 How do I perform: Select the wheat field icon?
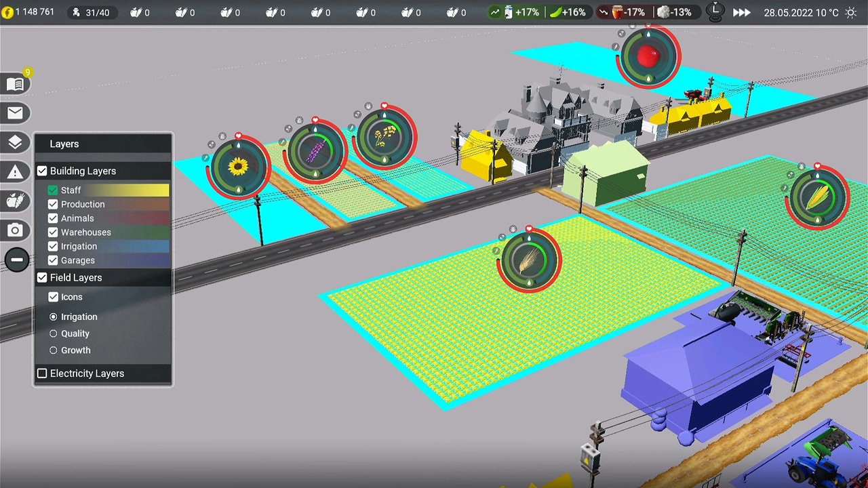[x=529, y=261]
